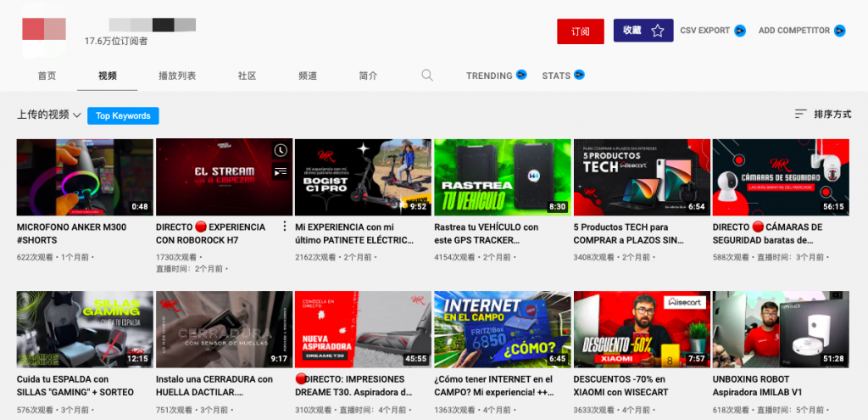The height and width of the screenshot is (420, 868).
Task: Click the 收藏 favorite button
Action: [x=643, y=31]
